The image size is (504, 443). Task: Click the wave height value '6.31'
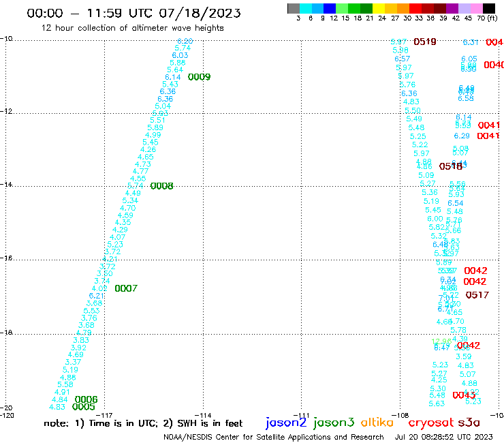[471, 42]
